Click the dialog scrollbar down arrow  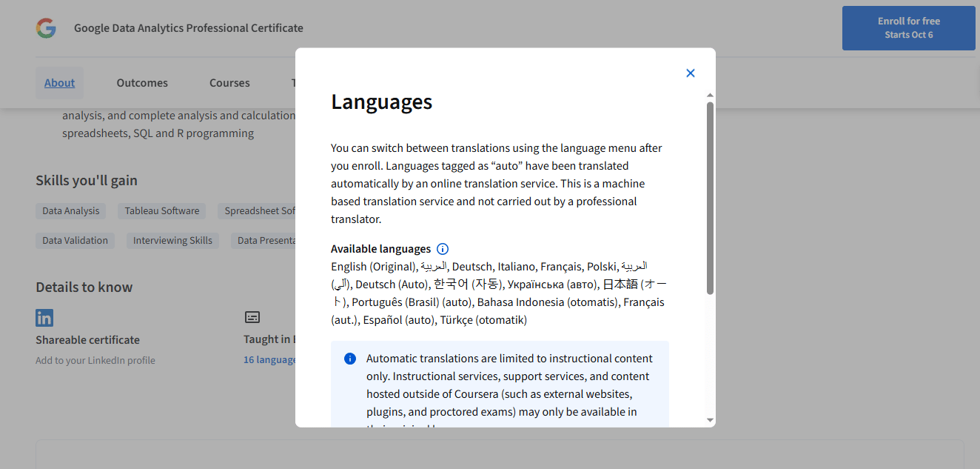(x=710, y=420)
